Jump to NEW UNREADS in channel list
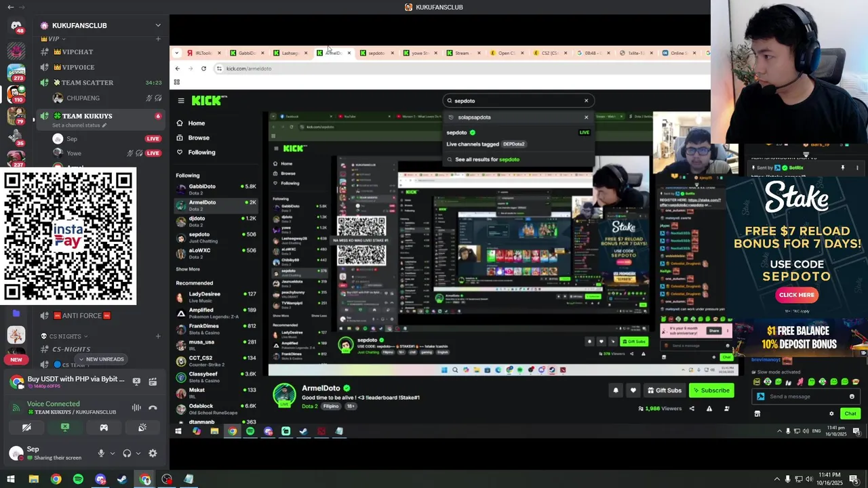Image resolution: width=868 pixels, height=488 pixels. [101, 359]
